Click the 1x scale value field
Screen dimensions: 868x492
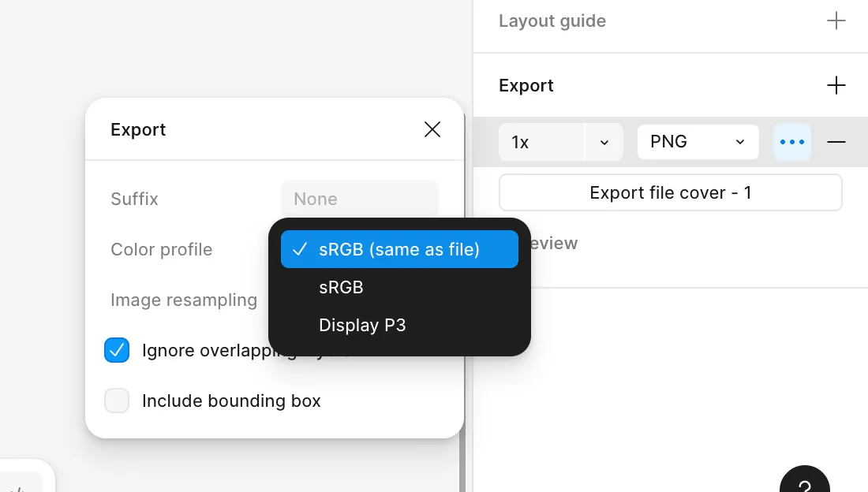click(x=541, y=142)
